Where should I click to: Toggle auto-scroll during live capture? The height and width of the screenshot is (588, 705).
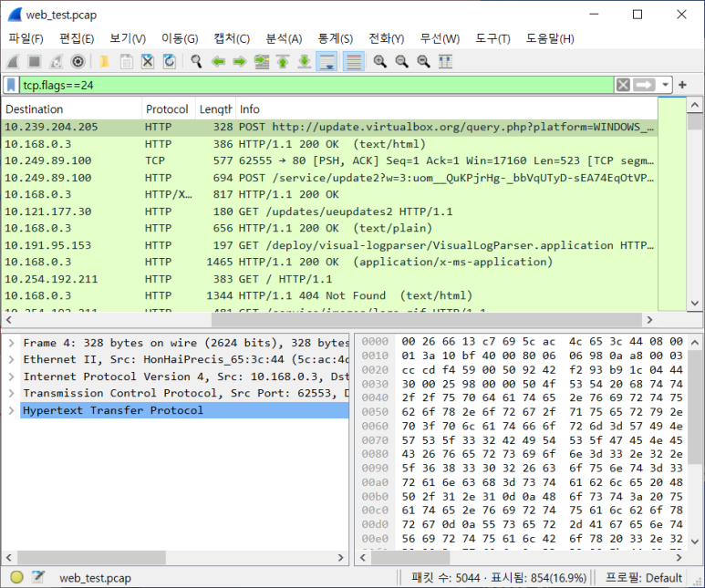(x=327, y=61)
